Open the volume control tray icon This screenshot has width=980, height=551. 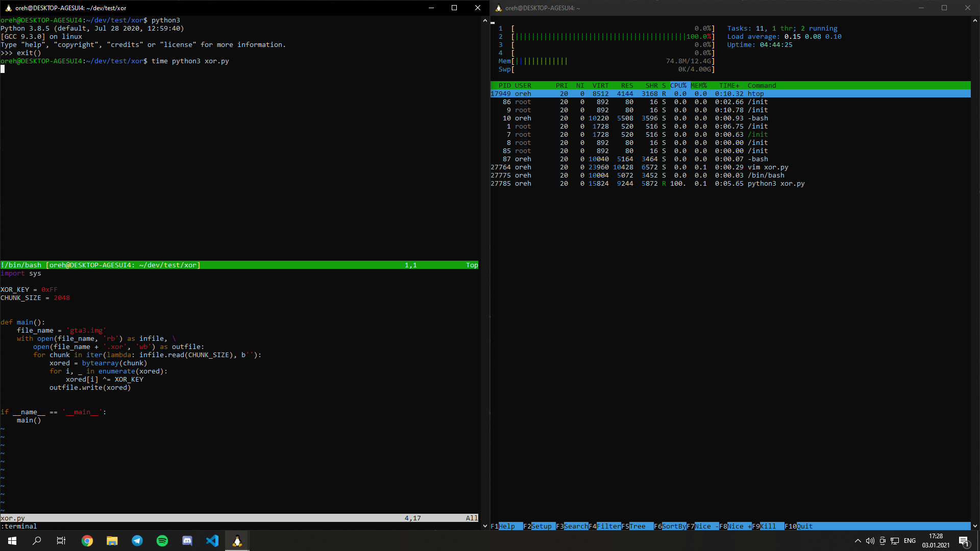click(x=870, y=541)
